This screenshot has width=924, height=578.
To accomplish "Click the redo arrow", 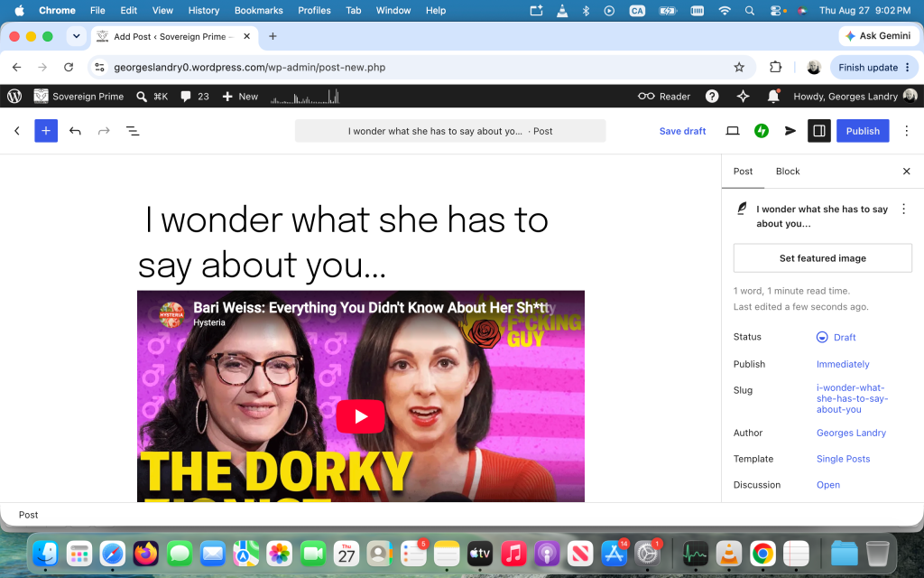I will [x=104, y=131].
